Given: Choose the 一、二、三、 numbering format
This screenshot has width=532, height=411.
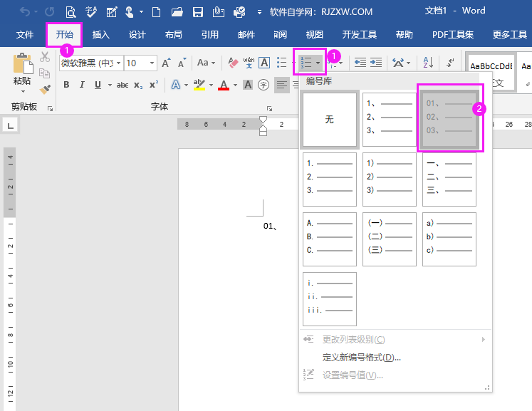Looking at the screenshot, I should (449, 180).
